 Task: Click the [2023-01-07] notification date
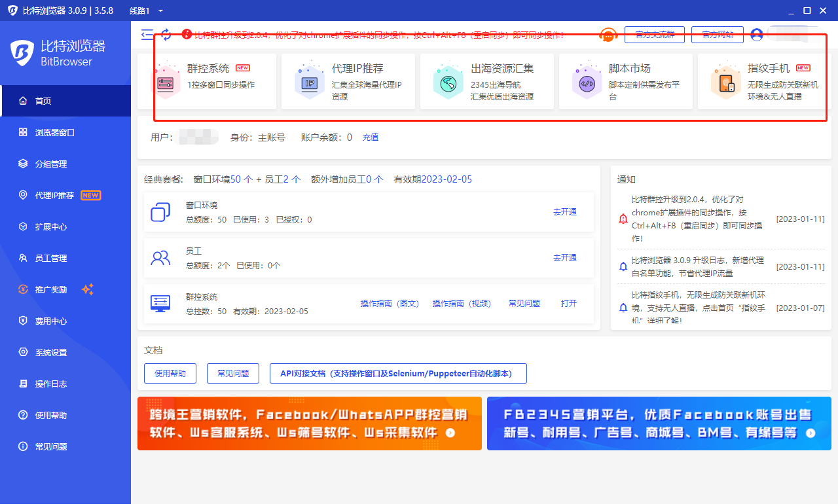pyautogui.click(x=800, y=308)
